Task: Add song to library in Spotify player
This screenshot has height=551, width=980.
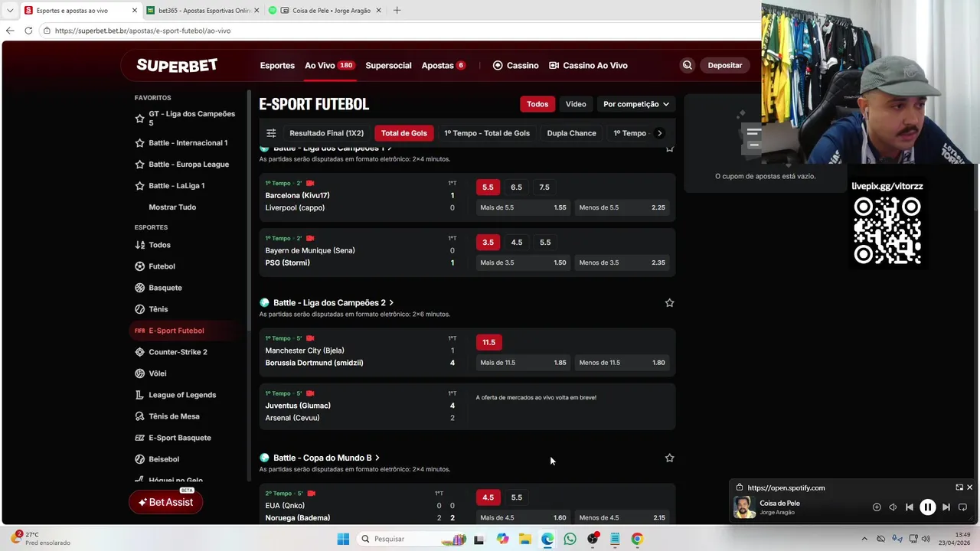Action: click(877, 507)
